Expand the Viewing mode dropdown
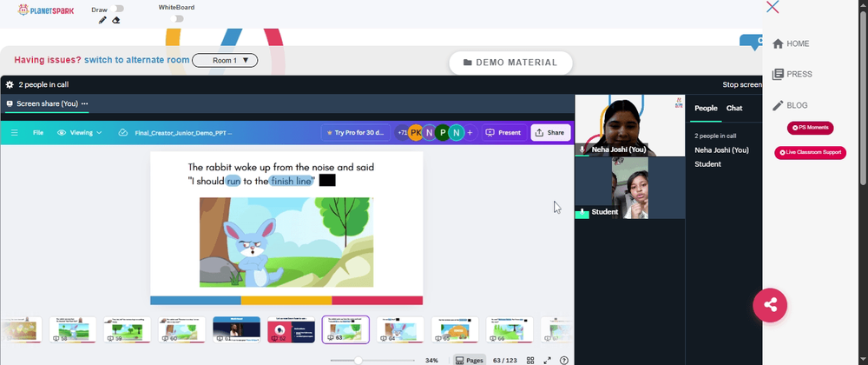The width and height of the screenshot is (868, 365). [x=80, y=133]
